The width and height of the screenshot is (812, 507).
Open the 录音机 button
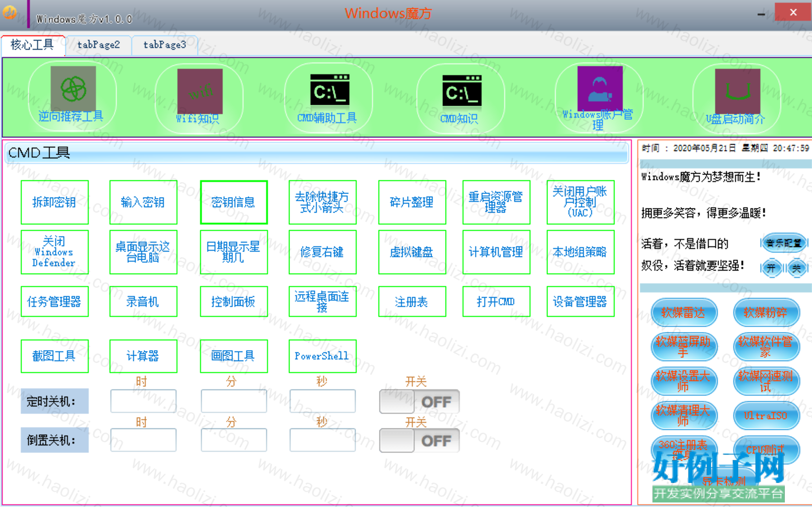click(x=143, y=301)
